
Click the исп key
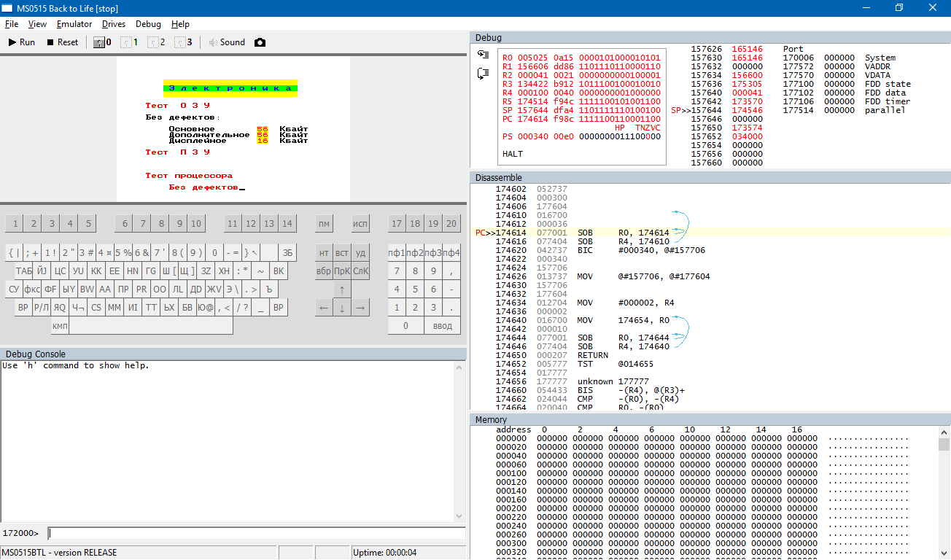360,223
